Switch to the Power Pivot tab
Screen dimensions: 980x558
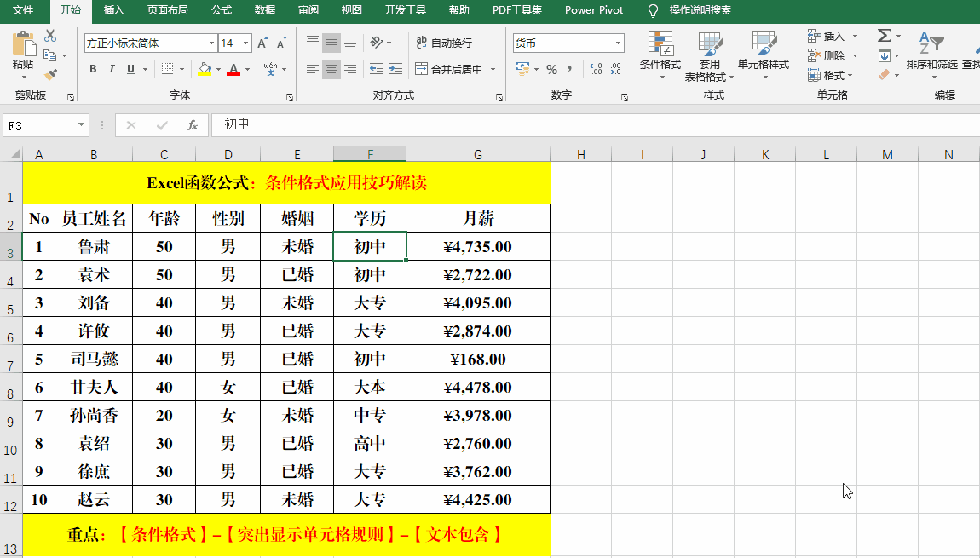click(594, 10)
